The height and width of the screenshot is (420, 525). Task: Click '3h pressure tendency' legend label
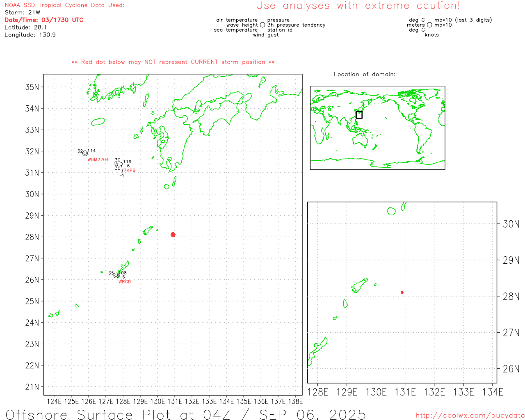296,25
